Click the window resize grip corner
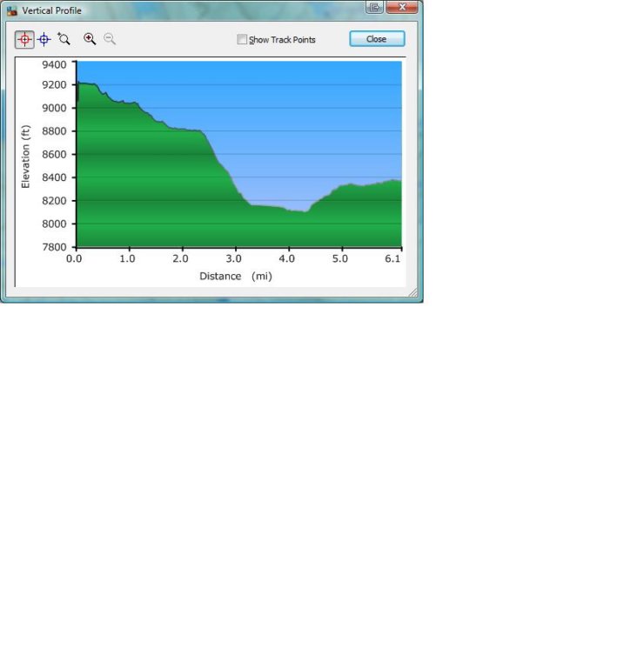 (x=413, y=292)
